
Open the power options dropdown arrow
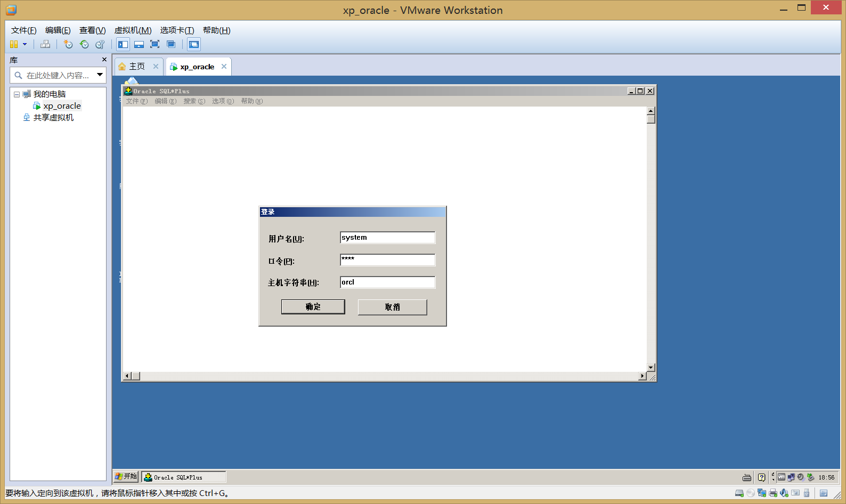(25, 44)
